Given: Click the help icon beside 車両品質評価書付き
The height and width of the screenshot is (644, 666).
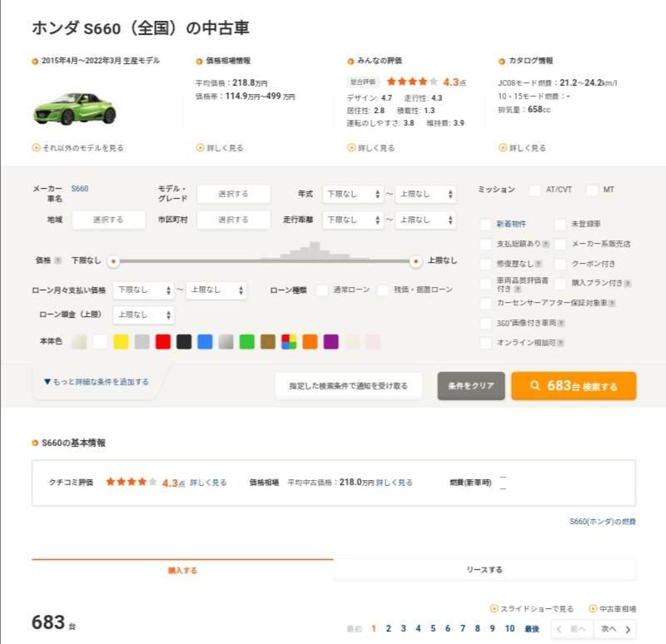Looking at the screenshot, I should 517,289.
